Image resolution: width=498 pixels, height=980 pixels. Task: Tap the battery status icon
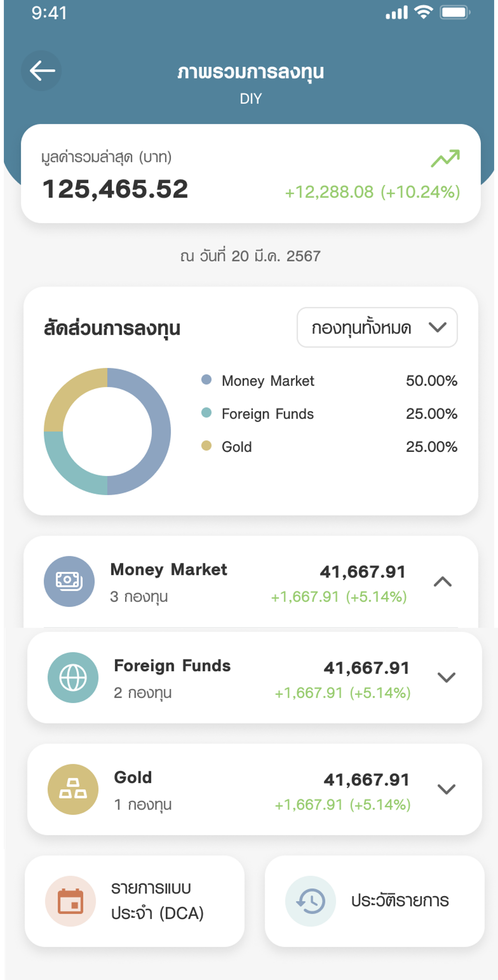click(x=455, y=13)
